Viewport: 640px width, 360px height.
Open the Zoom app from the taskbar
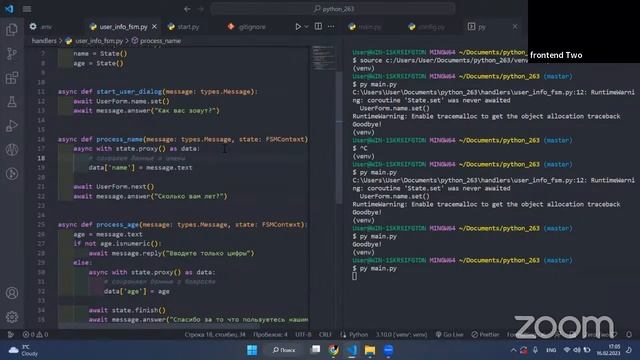(388, 350)
